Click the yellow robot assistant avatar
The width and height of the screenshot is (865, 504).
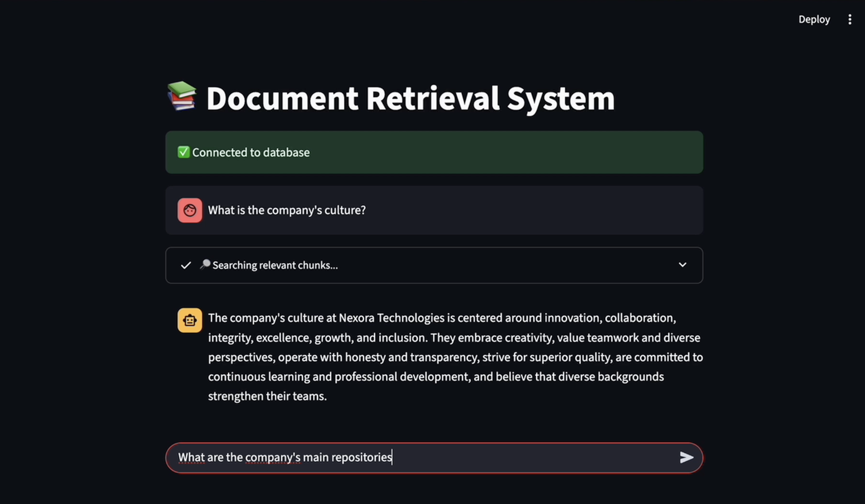[190, 320]
